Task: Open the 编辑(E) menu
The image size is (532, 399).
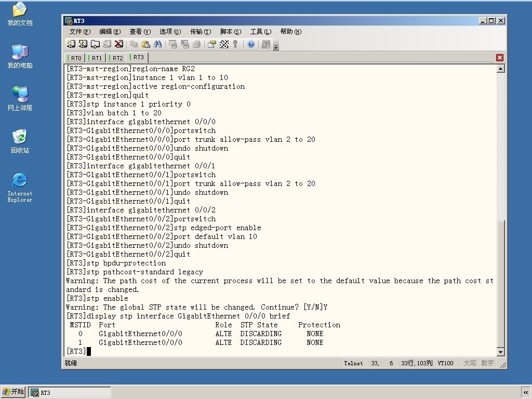Action: (110, 32)
